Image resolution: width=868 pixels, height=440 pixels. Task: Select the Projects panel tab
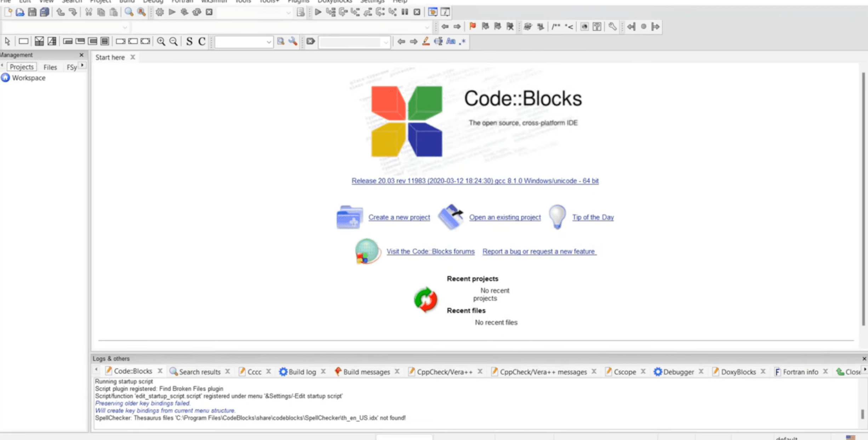click(21, 66)
